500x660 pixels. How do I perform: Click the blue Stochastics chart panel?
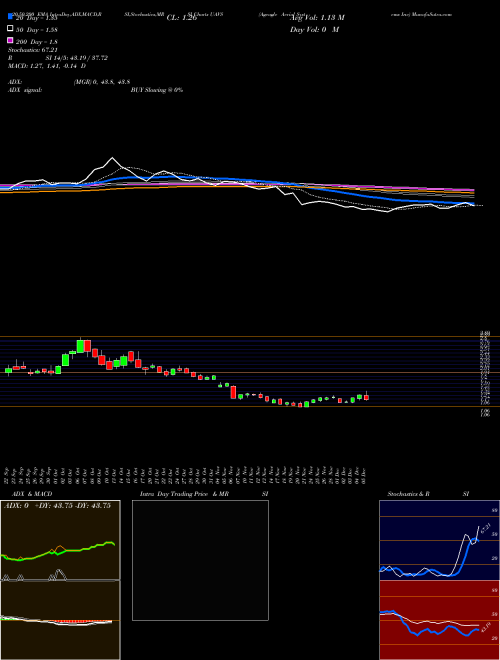pos(439,540)
